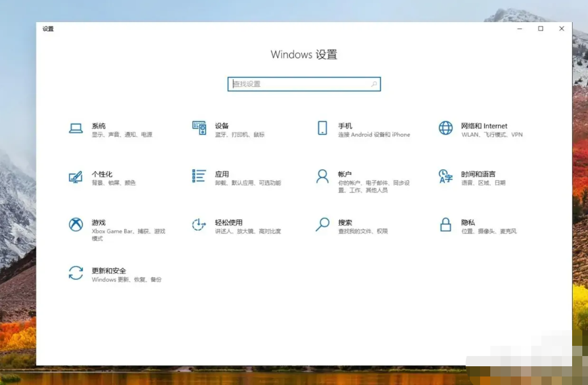
Task: Click the Gaming (游戏) Xbox icon
Action: 76,225
